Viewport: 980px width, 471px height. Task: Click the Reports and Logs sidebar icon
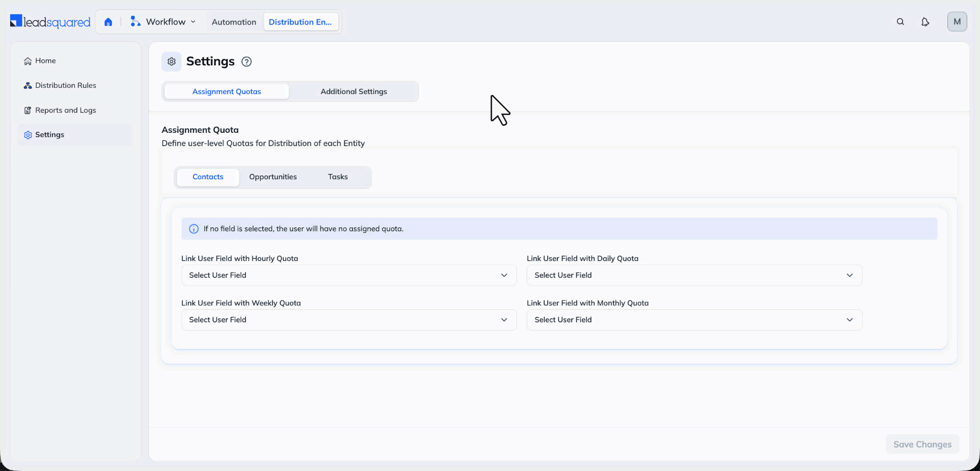tap(28, 110)
